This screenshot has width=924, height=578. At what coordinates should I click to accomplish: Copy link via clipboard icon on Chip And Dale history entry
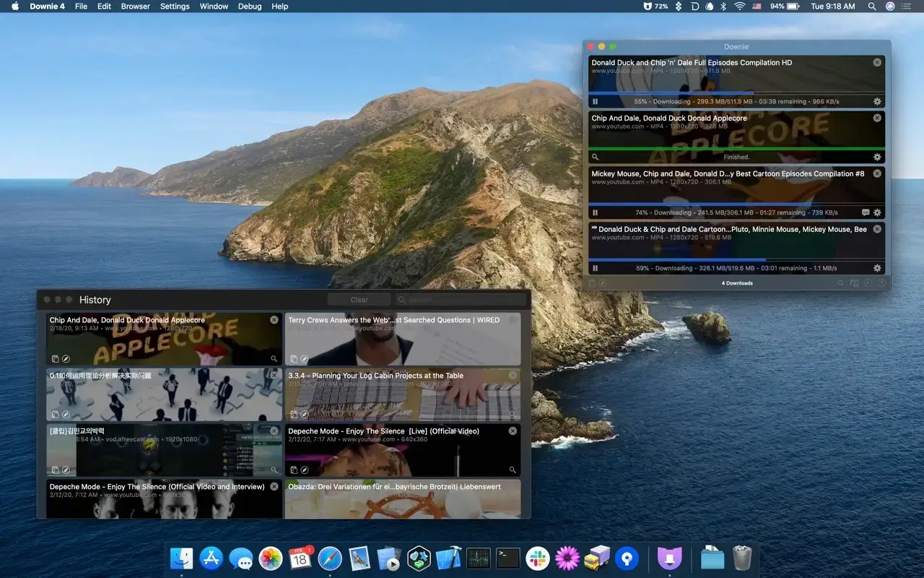(55, 358)
